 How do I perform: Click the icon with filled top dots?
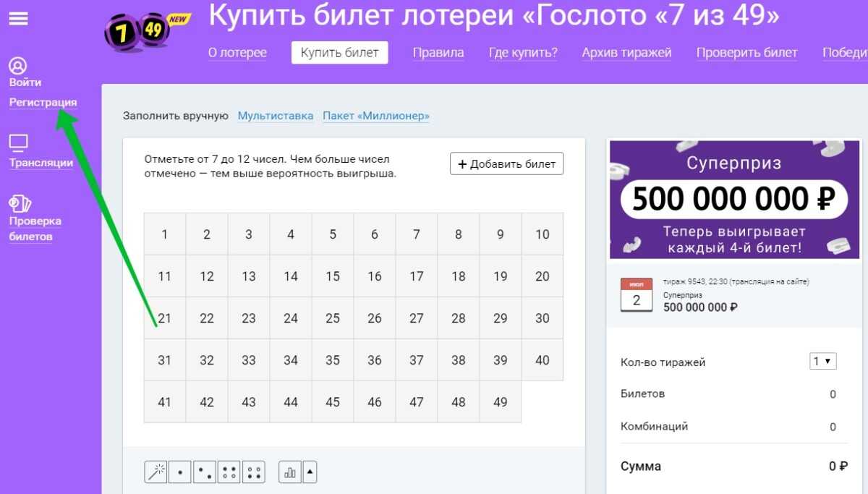coord(229,472)
